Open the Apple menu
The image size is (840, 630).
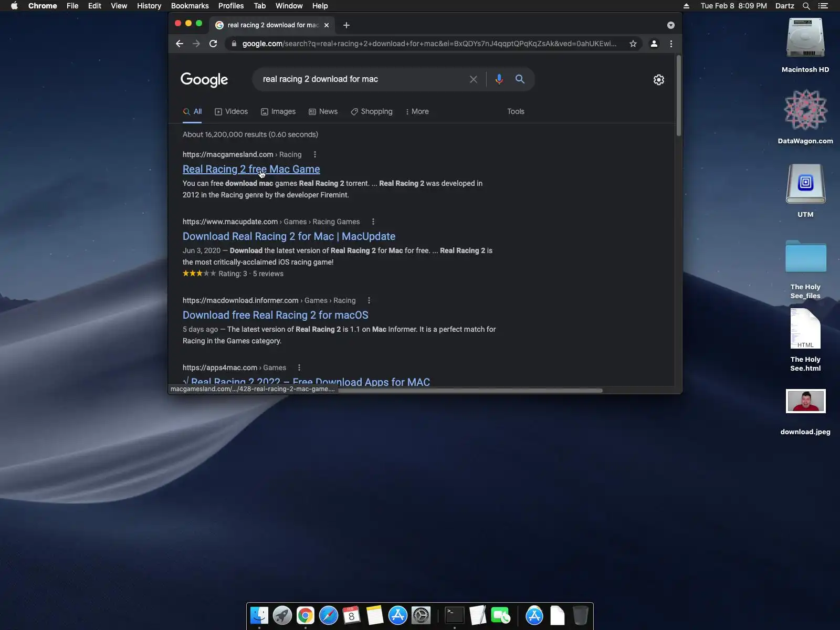[x=14, y=6]
